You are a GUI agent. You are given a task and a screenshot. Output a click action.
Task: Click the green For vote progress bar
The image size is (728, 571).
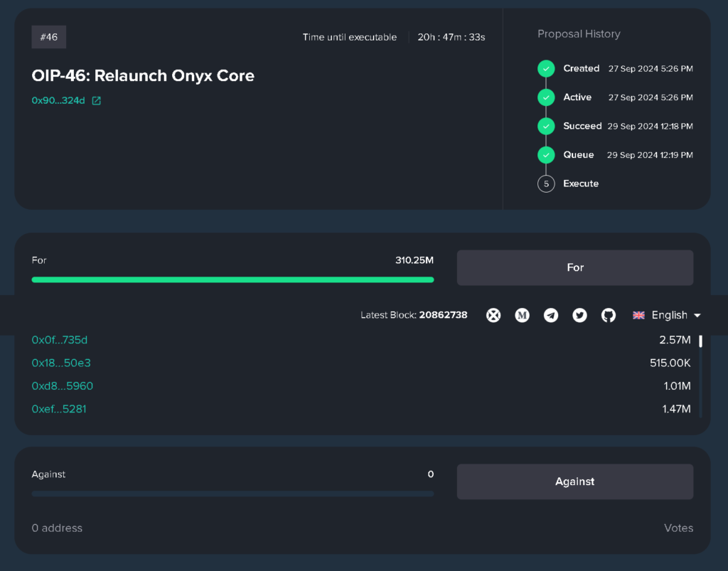[x=232, y=280]
